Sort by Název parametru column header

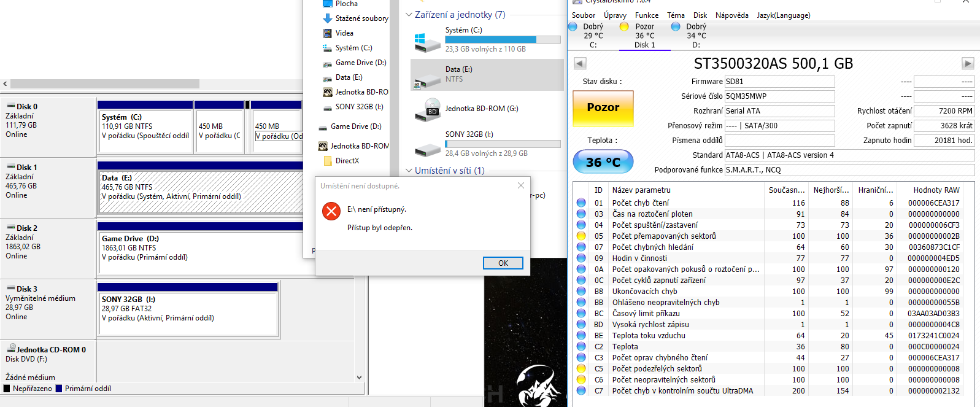pyautogui.click(x=687, y=190)
